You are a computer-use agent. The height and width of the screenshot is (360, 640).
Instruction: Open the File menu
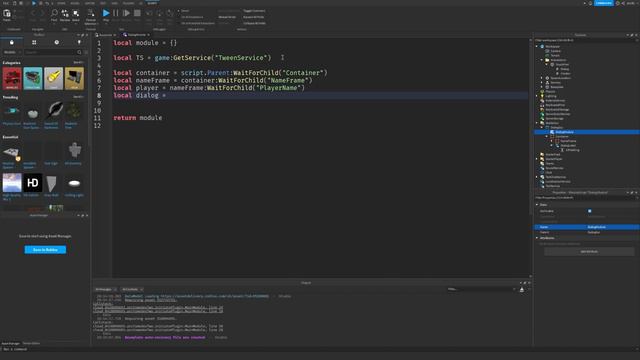[x=5, y=3]
